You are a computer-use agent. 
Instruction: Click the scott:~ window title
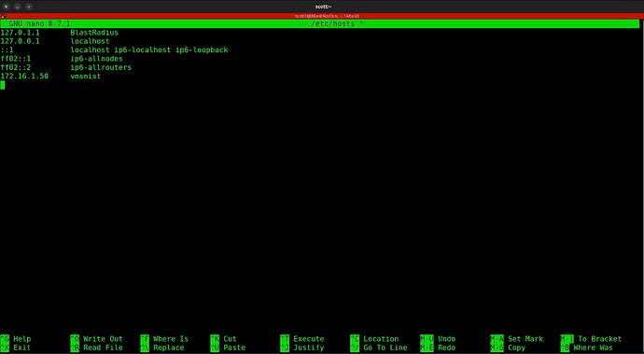[323, 7]
